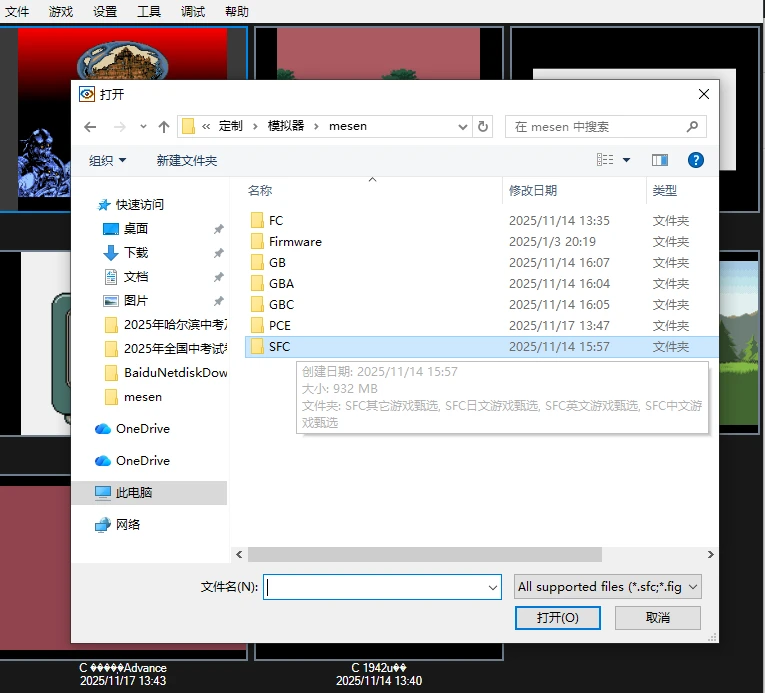Toggle the preview pane icon
This screenshot has width=765, height=693.
click(x=660, y=160)
